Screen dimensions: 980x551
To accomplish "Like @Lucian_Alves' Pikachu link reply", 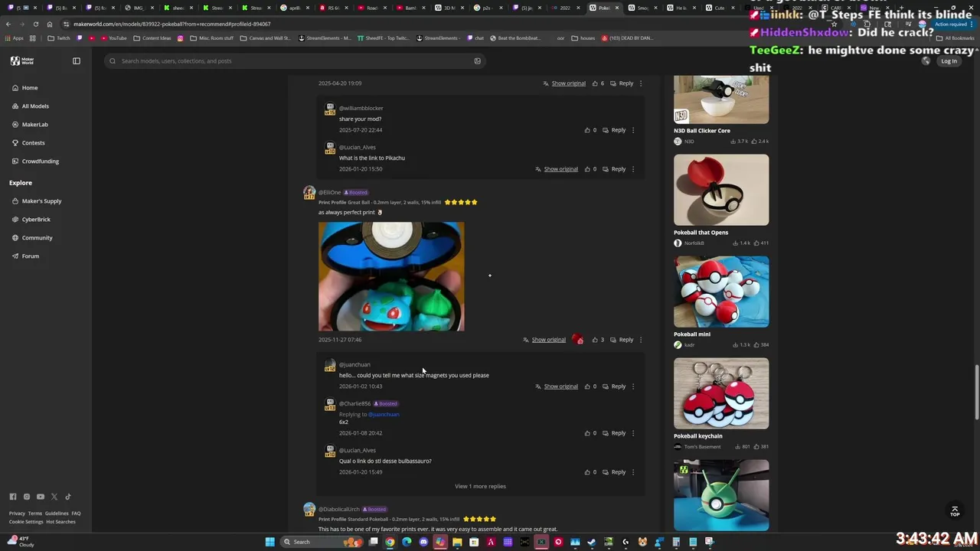I will pos(587,169).
